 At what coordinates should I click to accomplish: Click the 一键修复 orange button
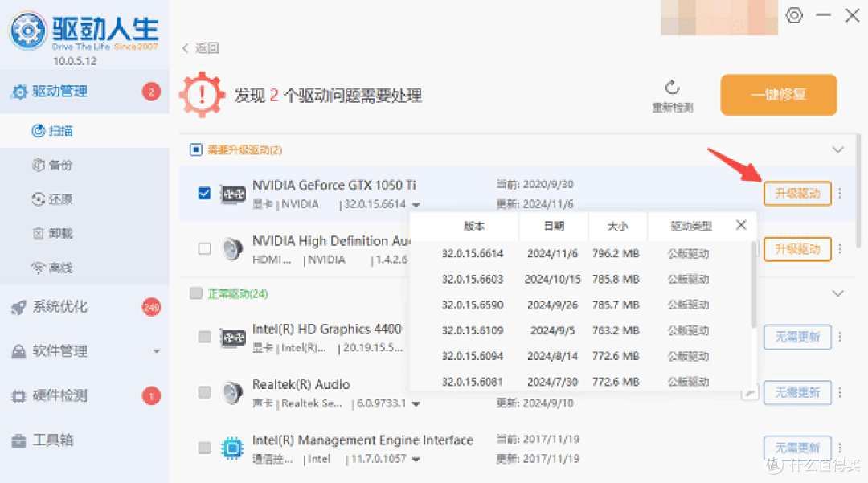pyautogui.click(x=778, y=95)
